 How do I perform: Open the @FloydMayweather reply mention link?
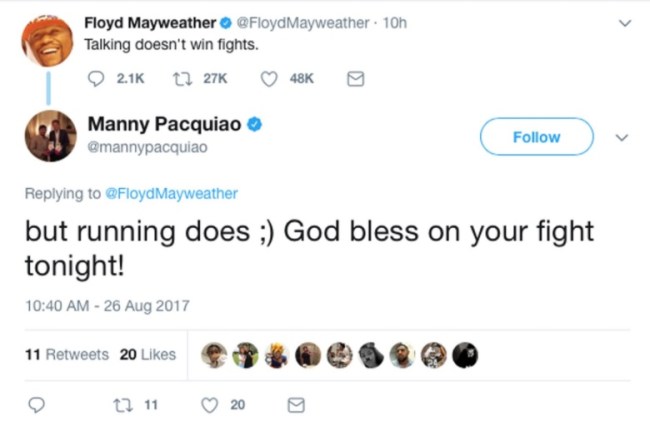click(171, 193)
